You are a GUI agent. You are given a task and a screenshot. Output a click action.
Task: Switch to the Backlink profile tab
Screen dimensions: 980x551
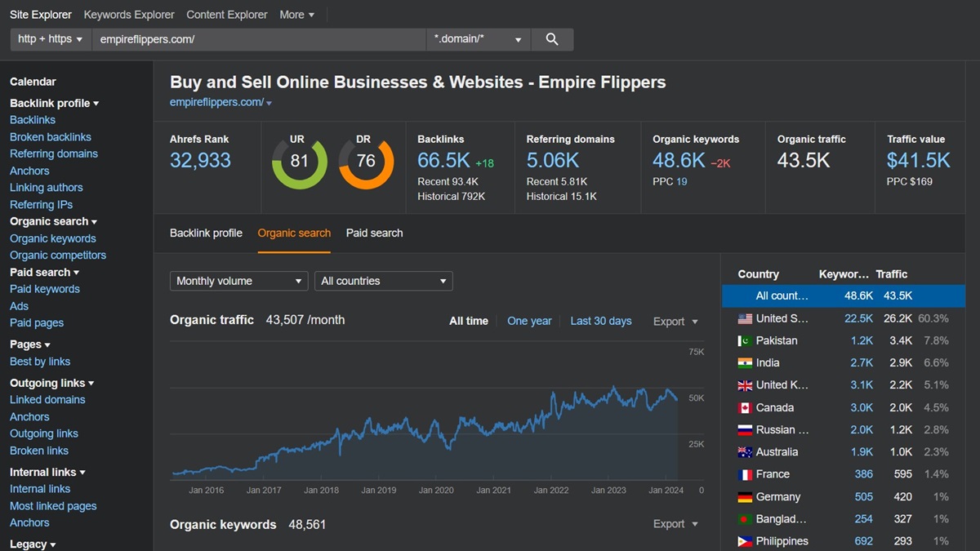206,233
